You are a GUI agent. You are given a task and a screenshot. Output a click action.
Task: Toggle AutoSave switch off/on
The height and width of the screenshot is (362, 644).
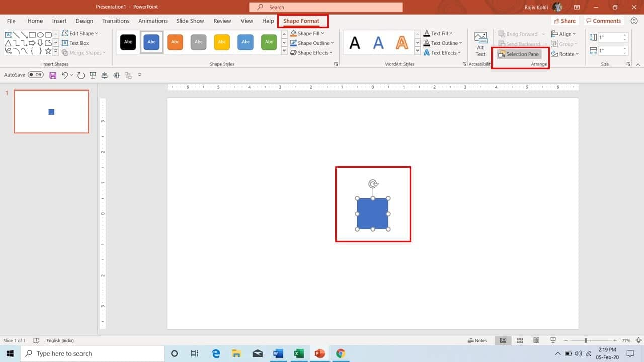pyautogui.click(x=36, y=75)
